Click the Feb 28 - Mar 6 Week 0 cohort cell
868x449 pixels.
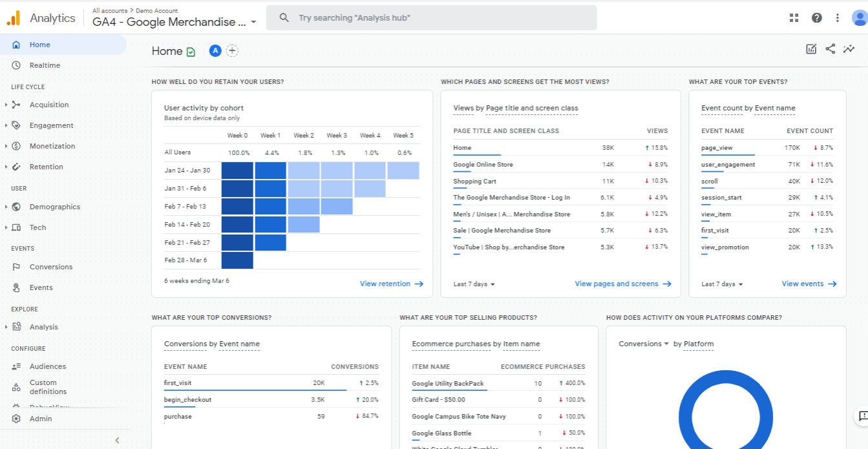tap(237, 260)
